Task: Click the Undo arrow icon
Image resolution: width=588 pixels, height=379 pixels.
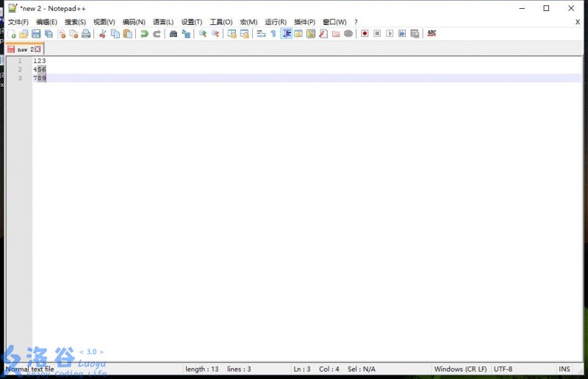Action: 144,34
